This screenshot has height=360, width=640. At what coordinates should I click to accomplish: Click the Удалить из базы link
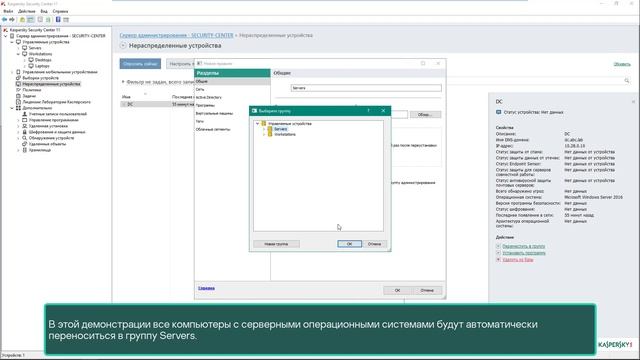(518, 259)
